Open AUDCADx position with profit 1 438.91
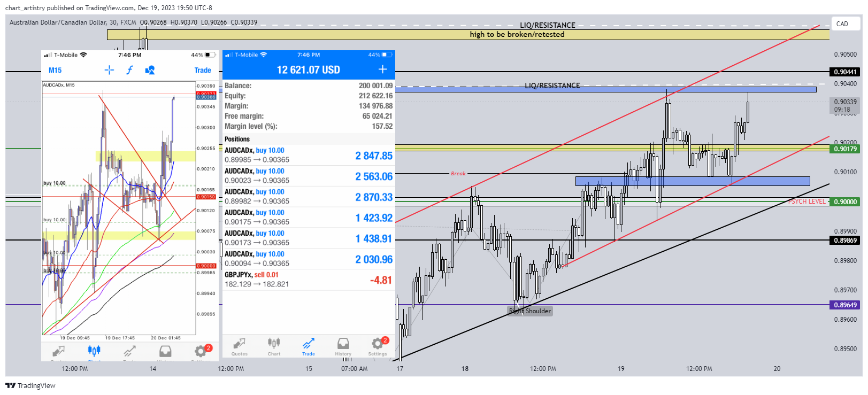Screen dimensions: 868x395 [x=309, y=238]
